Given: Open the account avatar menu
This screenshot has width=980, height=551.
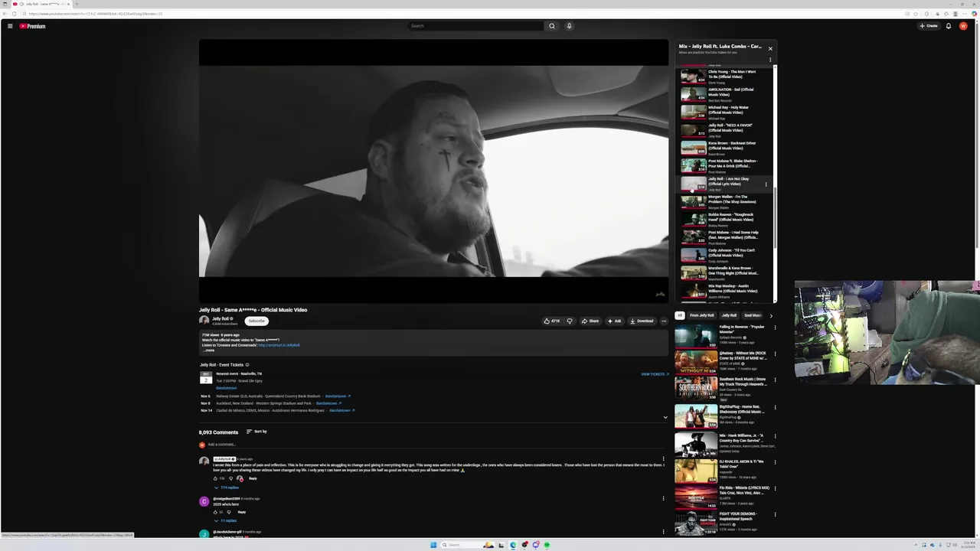Looking at the screenshot, I should coord(963,26).
